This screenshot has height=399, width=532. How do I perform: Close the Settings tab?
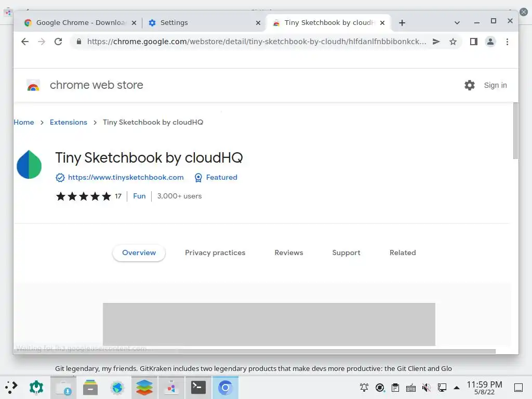click(x=258, y=23)
